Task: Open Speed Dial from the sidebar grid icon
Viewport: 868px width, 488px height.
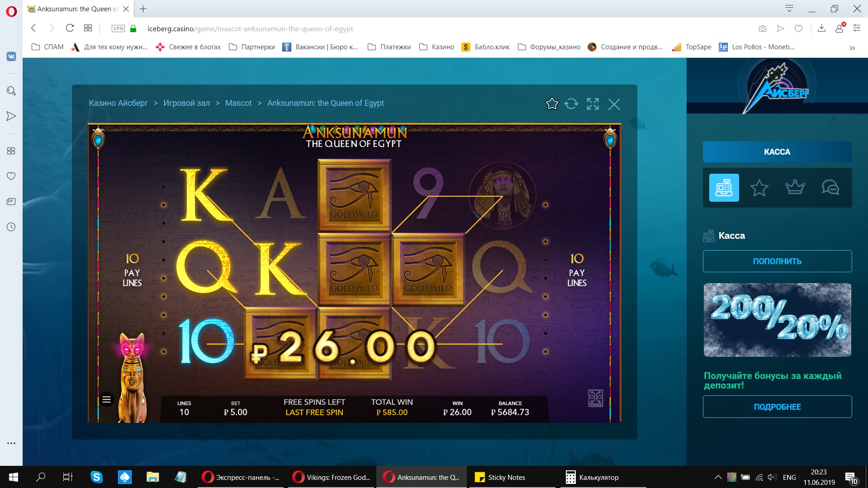Action: pos(11,151)
